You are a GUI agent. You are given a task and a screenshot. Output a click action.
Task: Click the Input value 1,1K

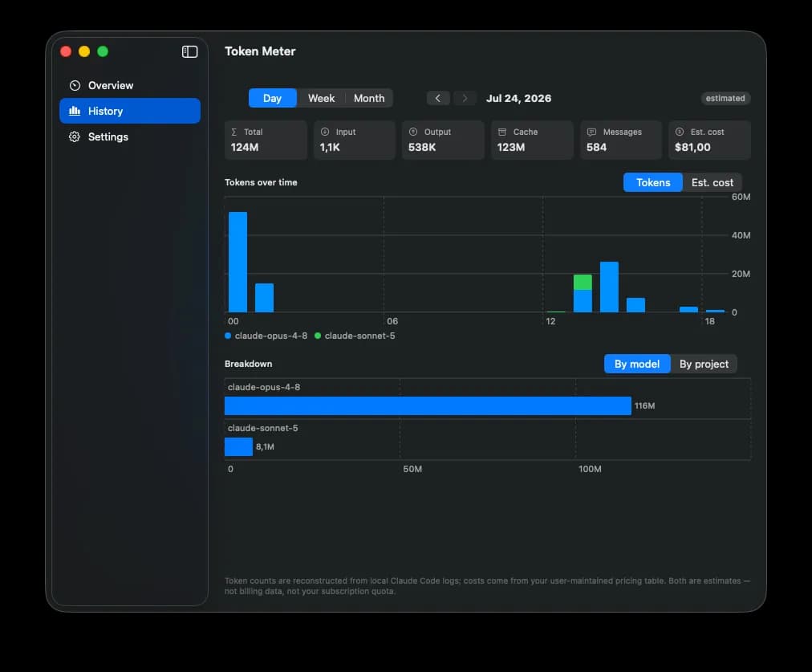click(330, 147)
